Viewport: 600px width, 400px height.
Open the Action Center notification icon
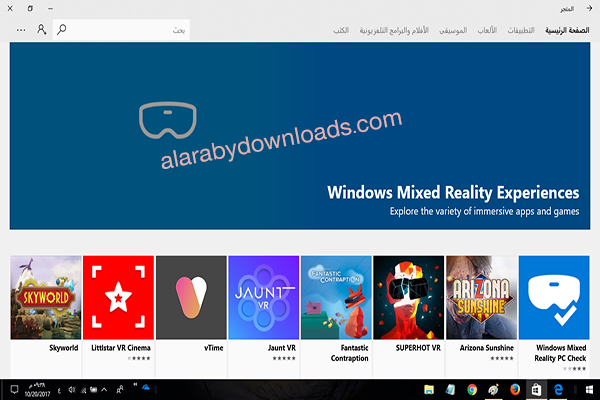pyautogui.click(x=14, y=390)
